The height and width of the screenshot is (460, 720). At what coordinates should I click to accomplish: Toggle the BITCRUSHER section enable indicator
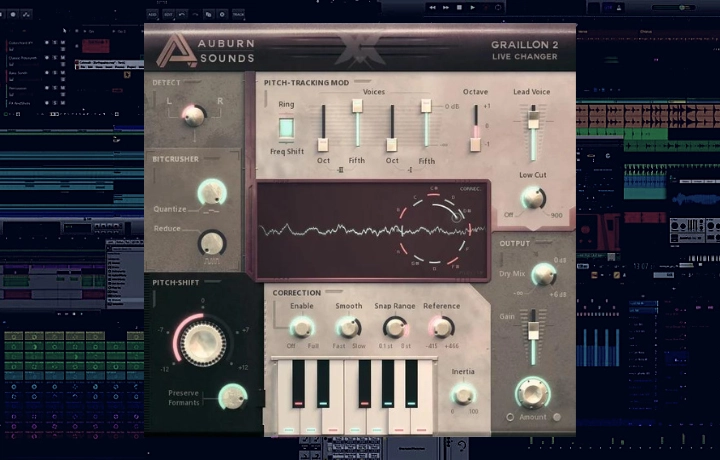[212, 158]
